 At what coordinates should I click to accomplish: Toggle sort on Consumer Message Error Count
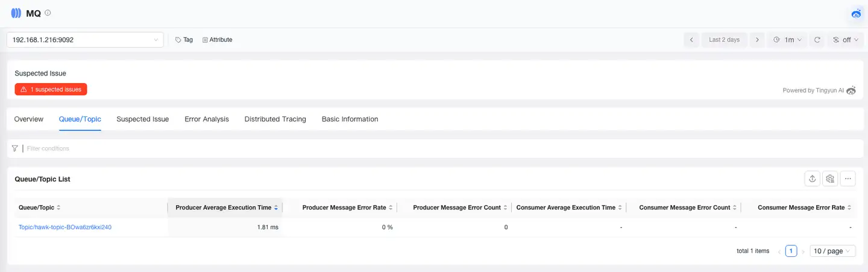[684, 207]
